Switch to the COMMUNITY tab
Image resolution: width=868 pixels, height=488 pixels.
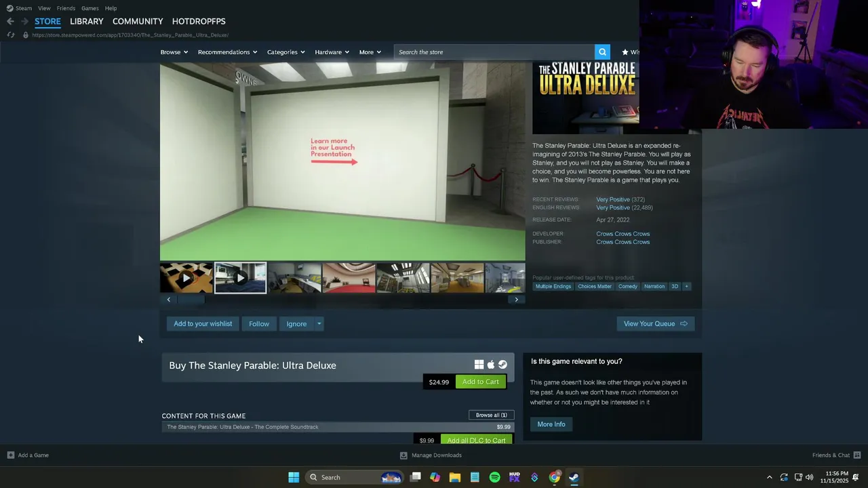point(138,21)
